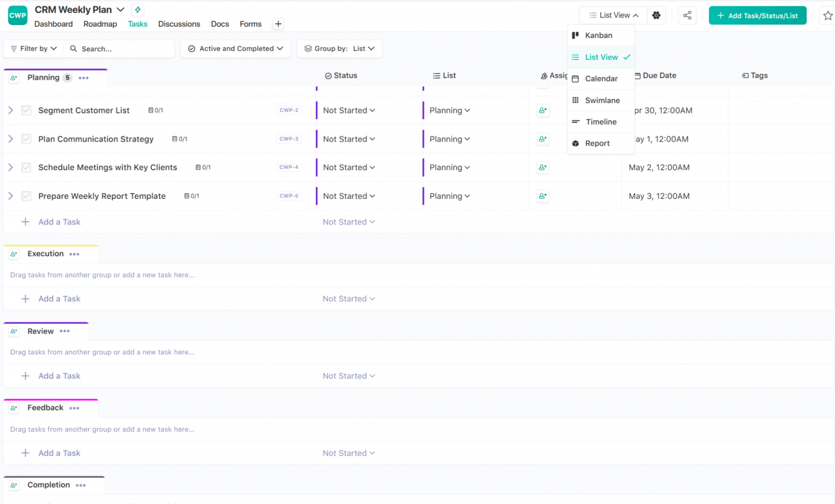
Task: Add a new tab with plus icon
Action: tap(278, 24)
